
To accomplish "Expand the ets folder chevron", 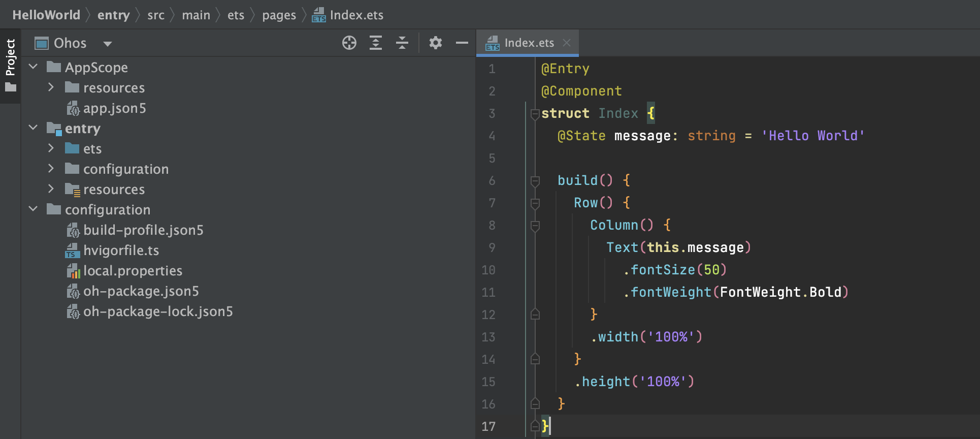I will tap(51, 148).
